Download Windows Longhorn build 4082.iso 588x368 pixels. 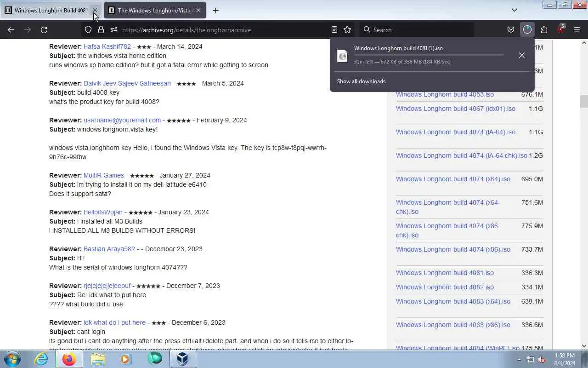(x=445, y=287)
